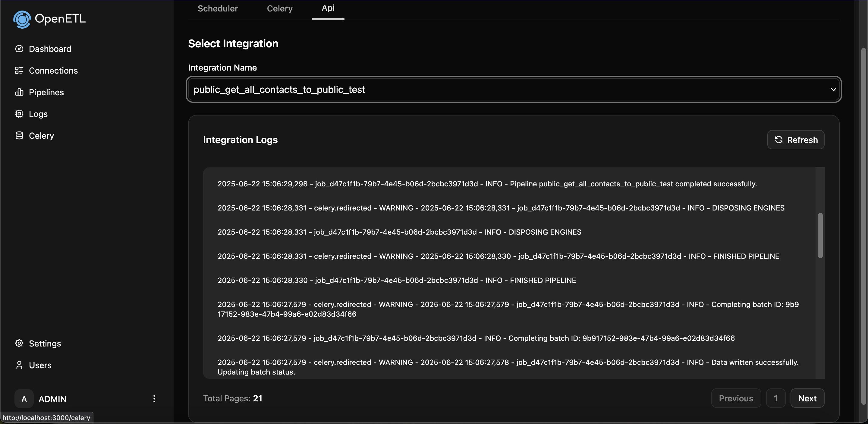
Task: Switch to the Scheduler tab
Action: click(218, 8)
